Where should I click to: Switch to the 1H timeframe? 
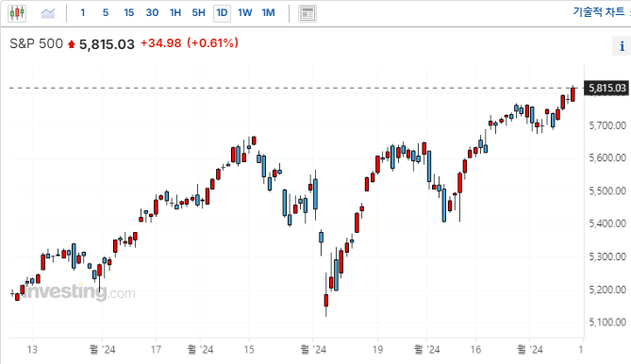[x=175, y=13]
